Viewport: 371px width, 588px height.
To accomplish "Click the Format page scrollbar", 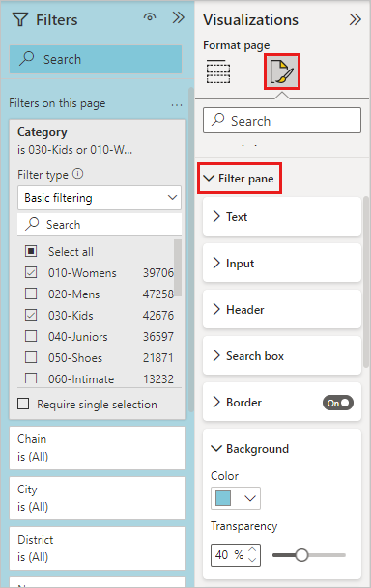I will 366,282.
